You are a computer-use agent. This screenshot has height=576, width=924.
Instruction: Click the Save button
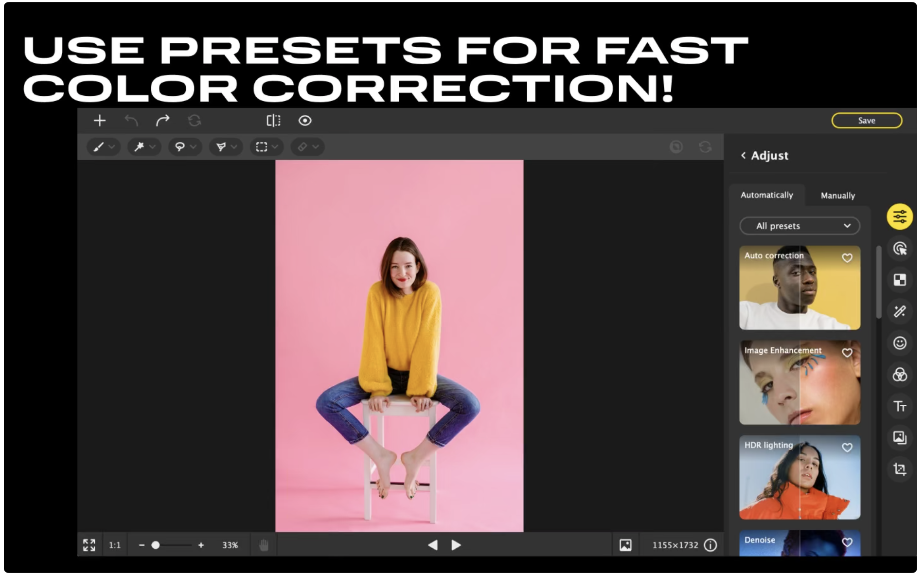(867, 120)
